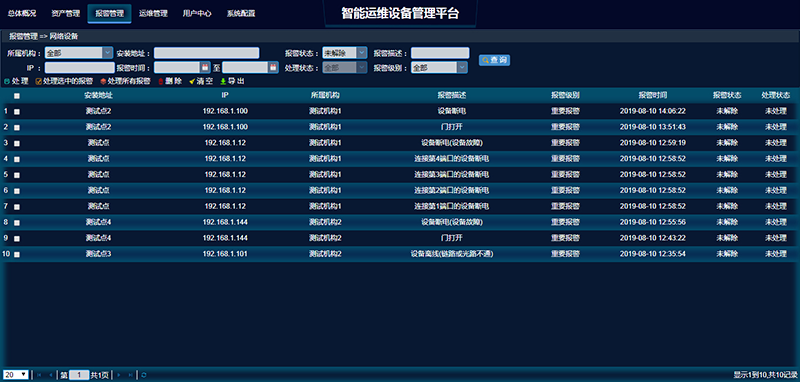The height and width of the screenshot is (382, 800).
Task: Click 测试点3 address cell
Action: (x=98, y=254)
